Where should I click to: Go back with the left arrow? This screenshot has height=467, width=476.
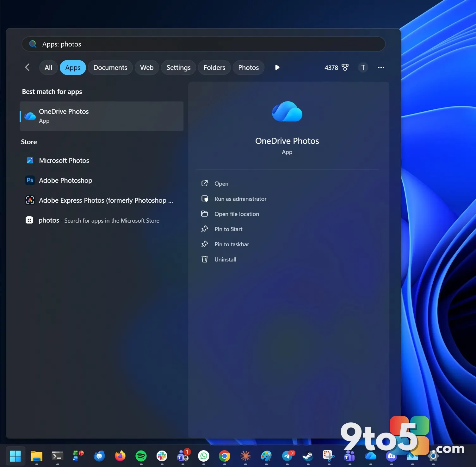pyautogui.click(x=29, y=67)
